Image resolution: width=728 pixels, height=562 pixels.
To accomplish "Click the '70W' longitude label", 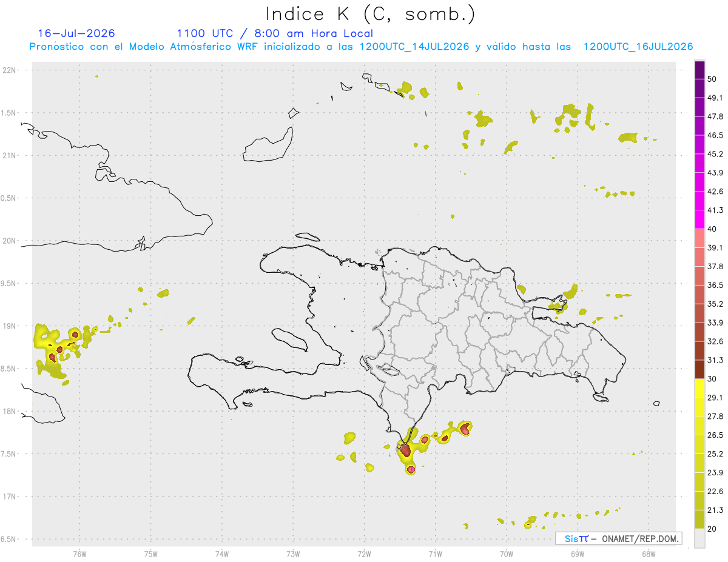I will point(506,554).
